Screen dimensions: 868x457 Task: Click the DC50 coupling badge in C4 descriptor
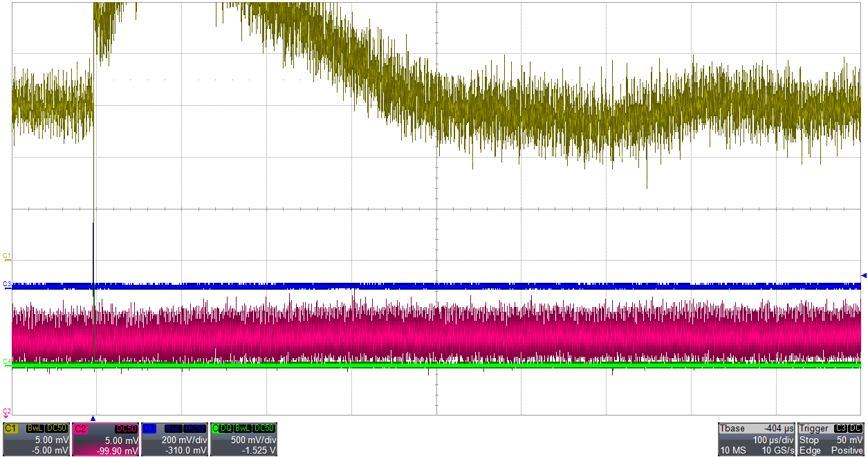click(264, 429)
